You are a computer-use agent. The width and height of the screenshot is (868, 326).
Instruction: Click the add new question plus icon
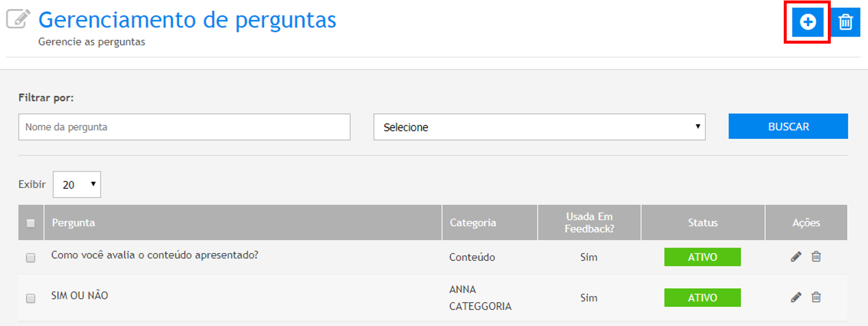click(808, 22)
